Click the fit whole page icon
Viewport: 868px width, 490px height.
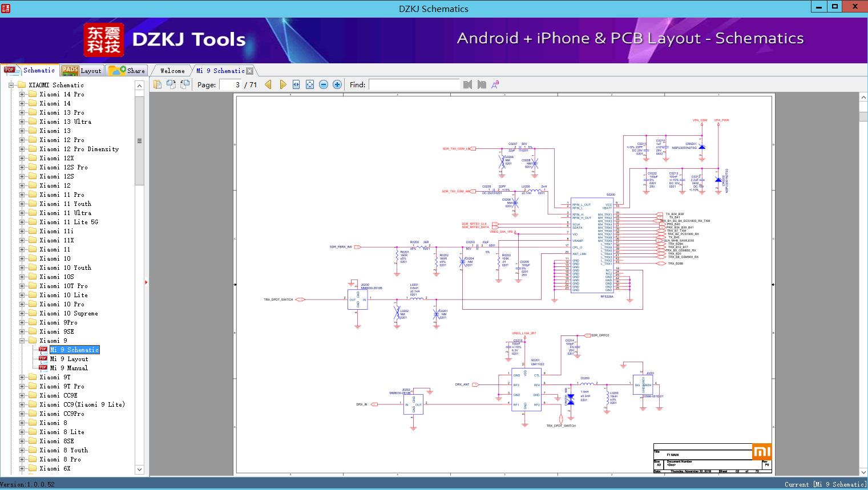(310, 84)
